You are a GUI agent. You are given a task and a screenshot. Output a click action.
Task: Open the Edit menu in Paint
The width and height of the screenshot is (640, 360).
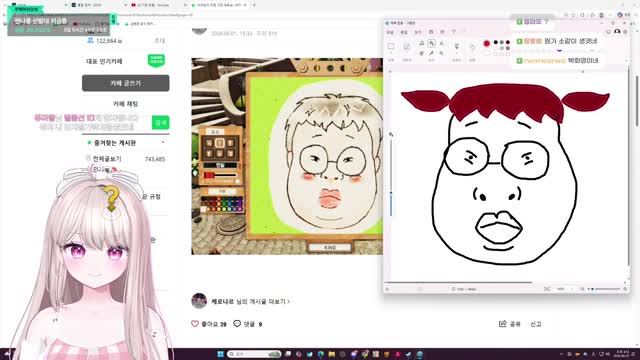pos(404,32)
